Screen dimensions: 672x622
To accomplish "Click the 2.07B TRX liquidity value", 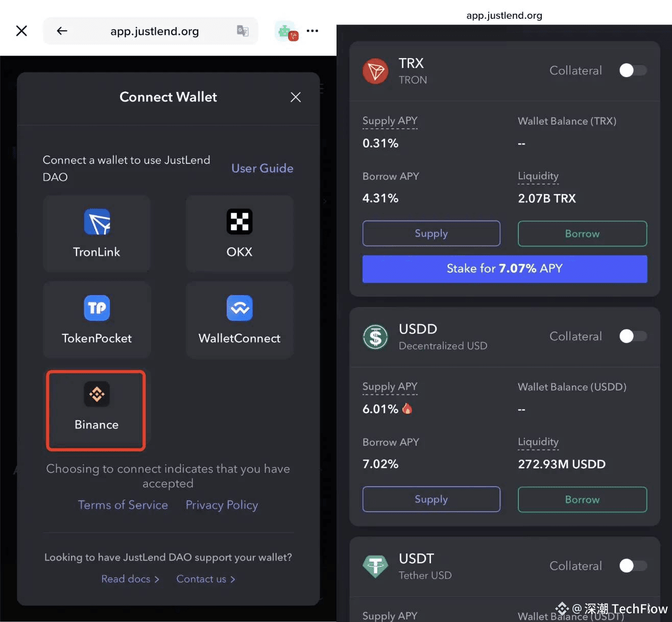I will tap(547, 199).
